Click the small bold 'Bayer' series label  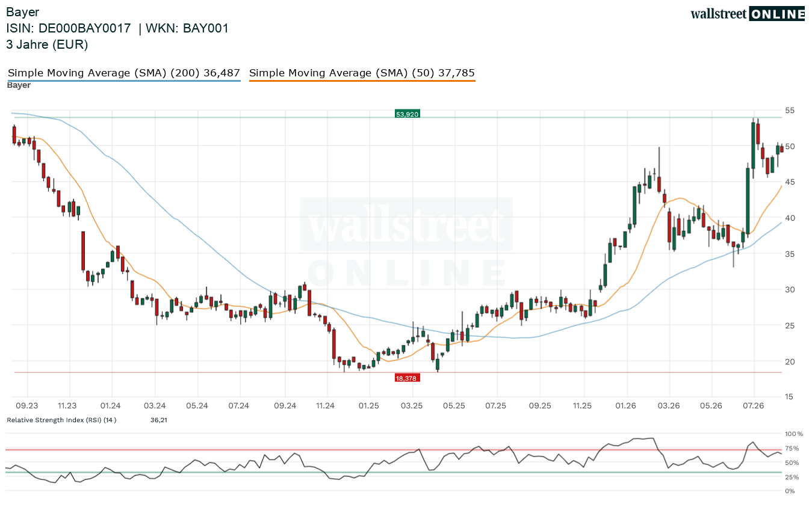pyautogui.click(x=19, y=85)
